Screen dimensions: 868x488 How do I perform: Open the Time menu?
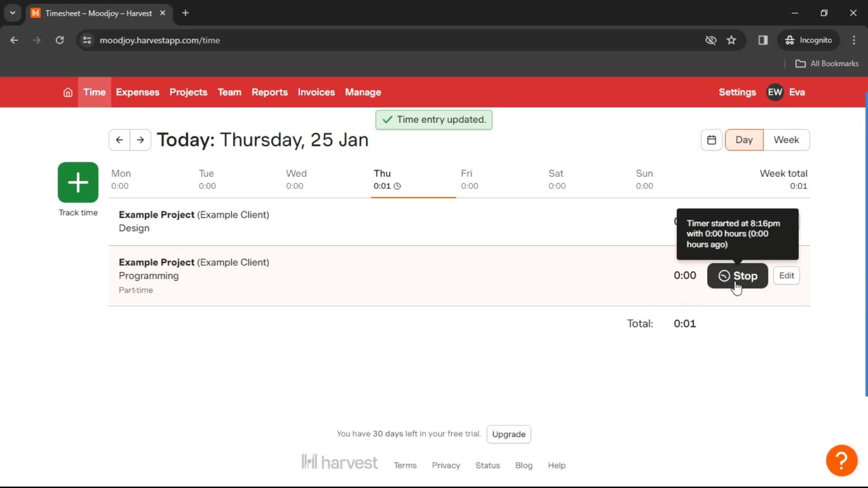(94, 92)
